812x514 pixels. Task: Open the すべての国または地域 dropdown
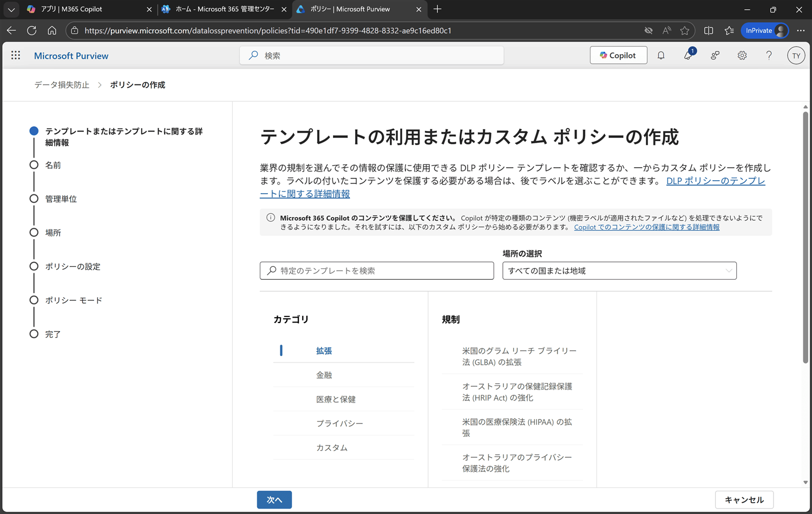pyautogui.click(x=619, y=271)
